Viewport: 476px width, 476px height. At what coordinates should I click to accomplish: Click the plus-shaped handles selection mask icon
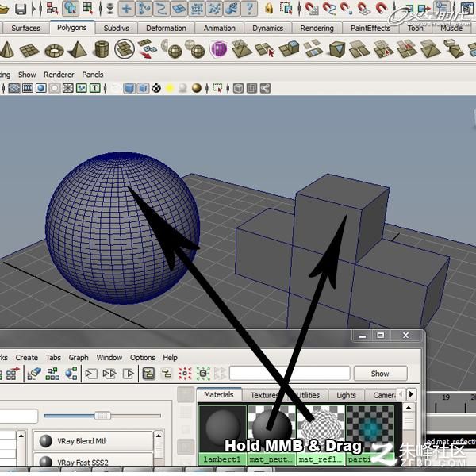click(126, 9)
